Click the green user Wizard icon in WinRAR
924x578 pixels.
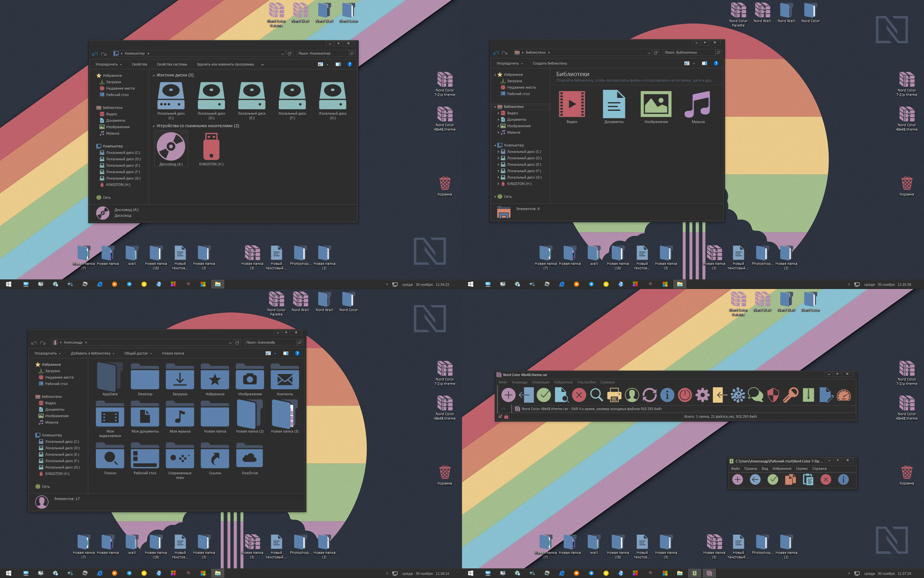click(632, 395)
